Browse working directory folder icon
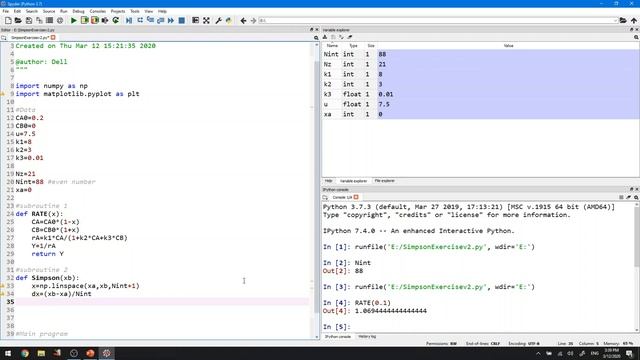640x360 pixels. click(x=623, y=20)
